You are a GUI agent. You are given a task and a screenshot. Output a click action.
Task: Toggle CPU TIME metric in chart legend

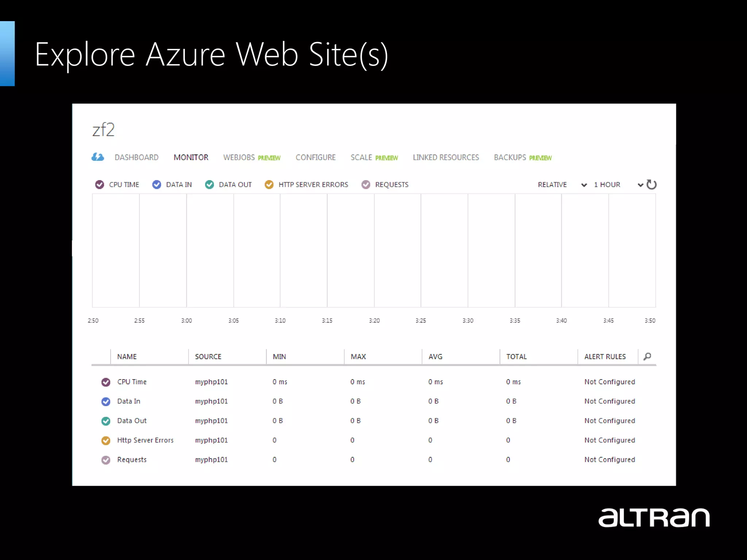[100, 184]
